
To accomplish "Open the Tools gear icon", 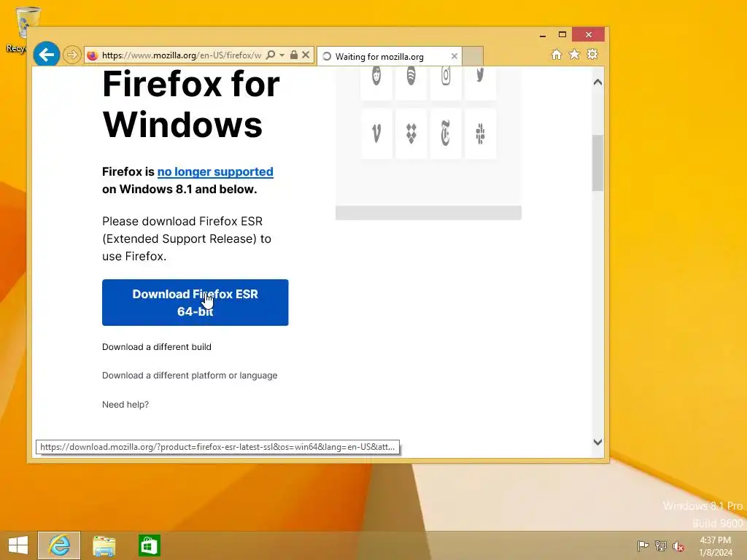I will click(x=592, y=54).
